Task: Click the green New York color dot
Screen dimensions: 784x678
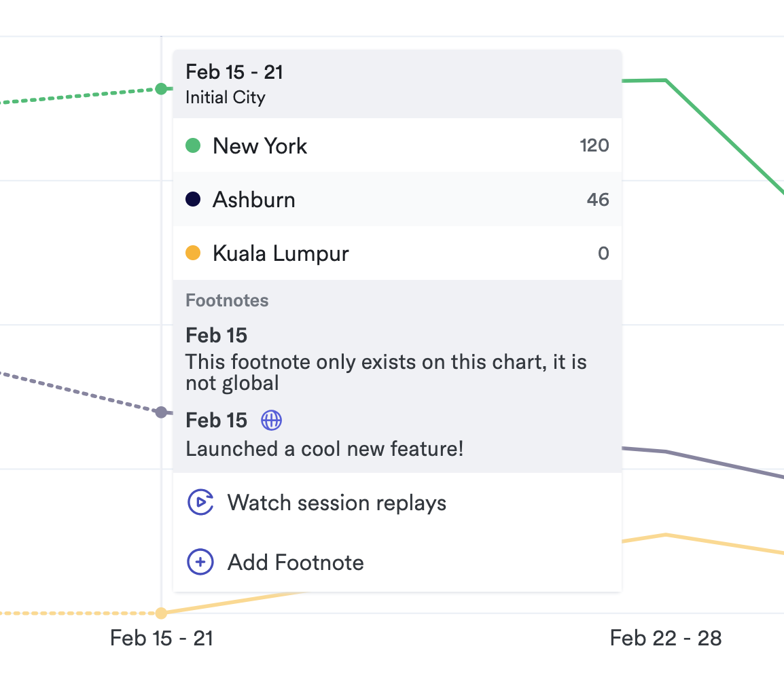Action: 193,145
